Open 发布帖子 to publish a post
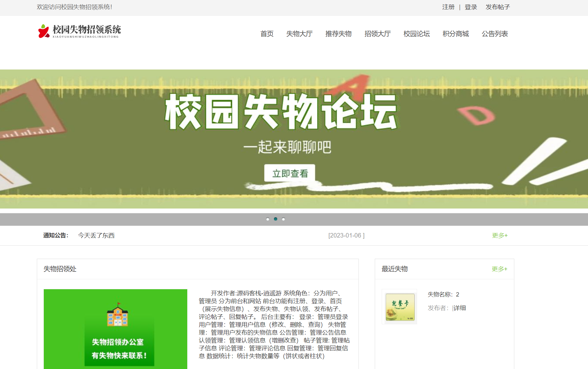The width and height of the screenshot is (588, 369). click(497, 7)
